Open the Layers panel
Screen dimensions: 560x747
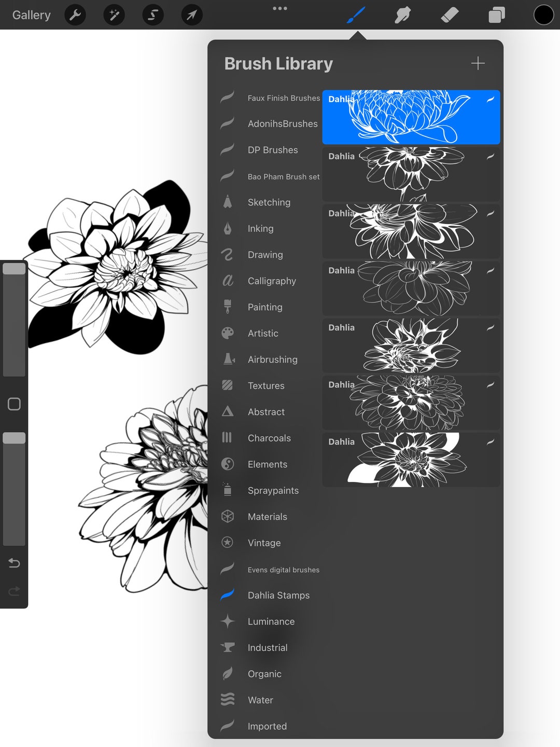click(497, 15)
